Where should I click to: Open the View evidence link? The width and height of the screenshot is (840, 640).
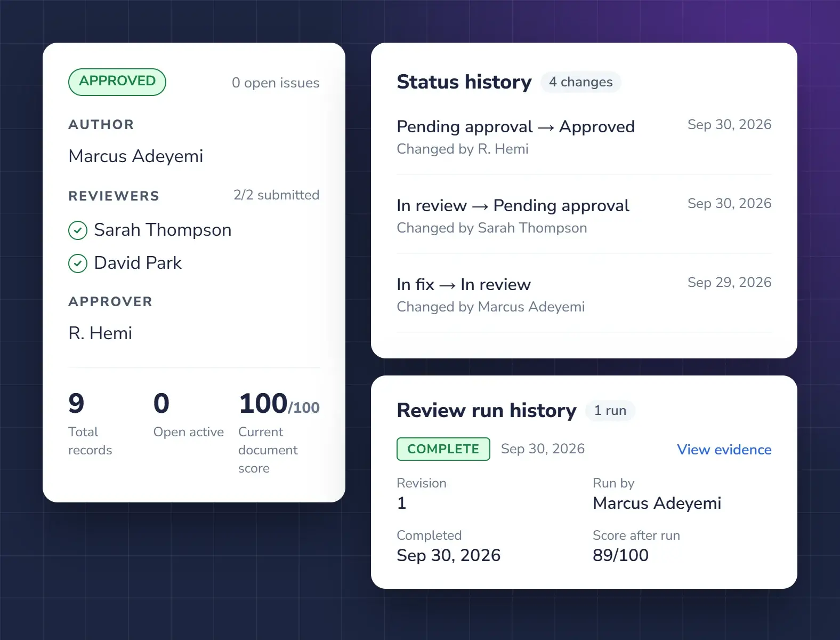tap(724, 450)
